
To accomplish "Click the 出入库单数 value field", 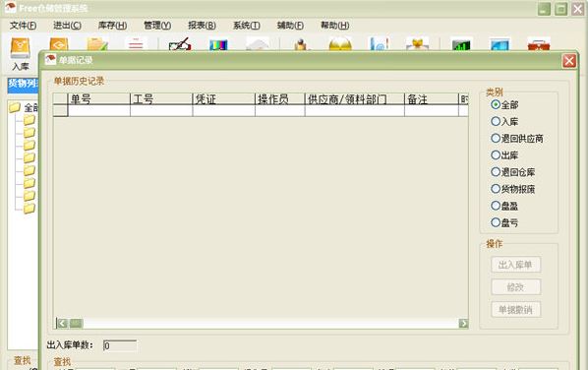I will pos(120,345).
